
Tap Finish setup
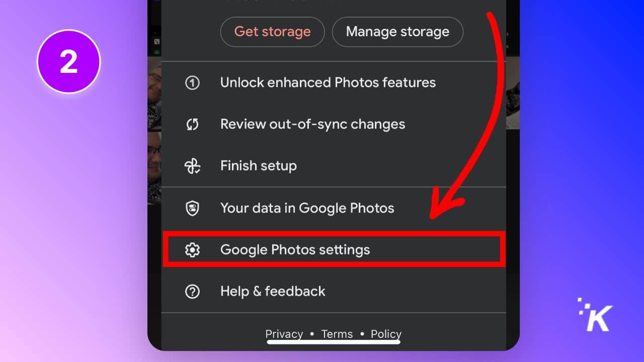[x=258, y=165]
